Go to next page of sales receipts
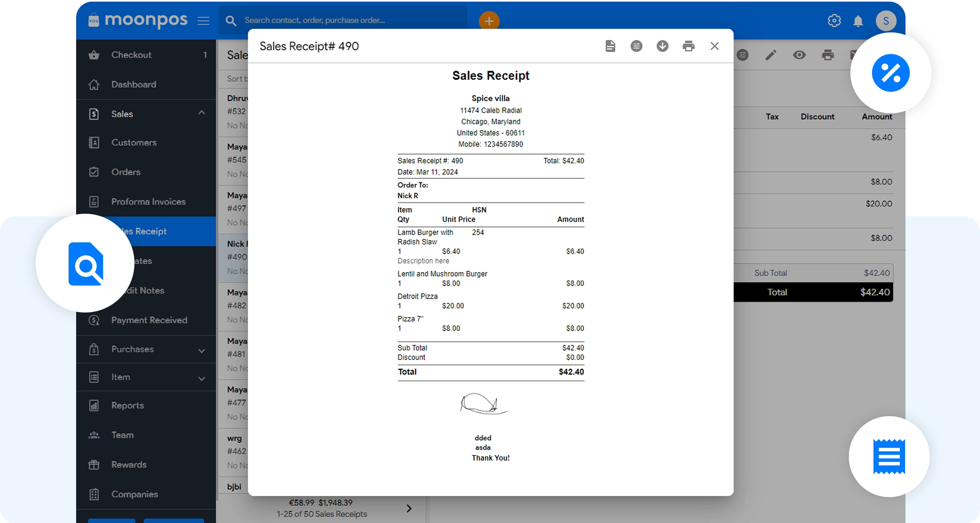 click(x=409, y=509)
